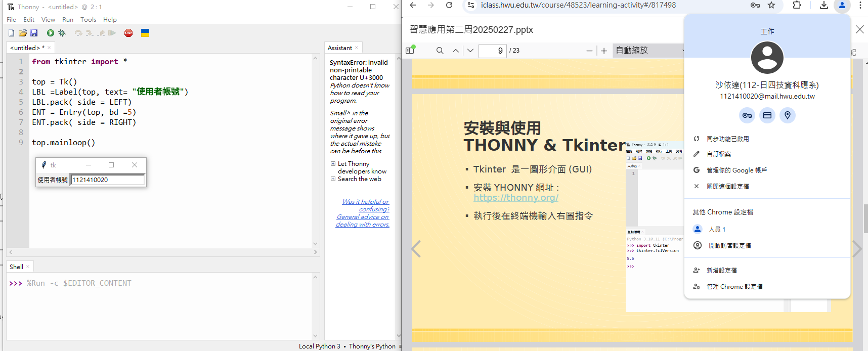Image resolution: width=868 pixels, height=351 pixels.
Task: Open Chrome downloads icon
Action: tap(823, 5)
